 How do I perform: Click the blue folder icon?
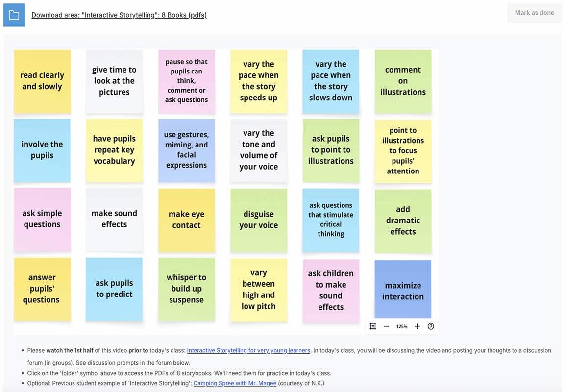pos(14,15)
